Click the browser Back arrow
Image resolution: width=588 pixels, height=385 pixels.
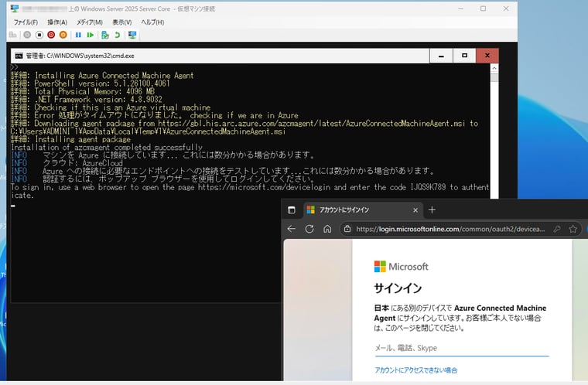[x=292, y=229]
